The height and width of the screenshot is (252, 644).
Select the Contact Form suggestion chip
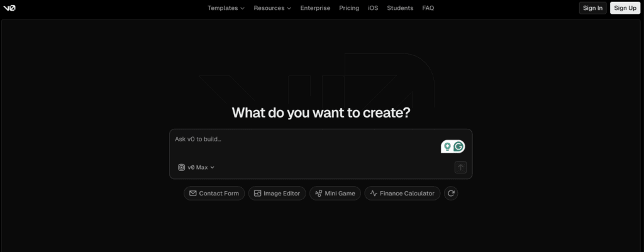[214, 194]
